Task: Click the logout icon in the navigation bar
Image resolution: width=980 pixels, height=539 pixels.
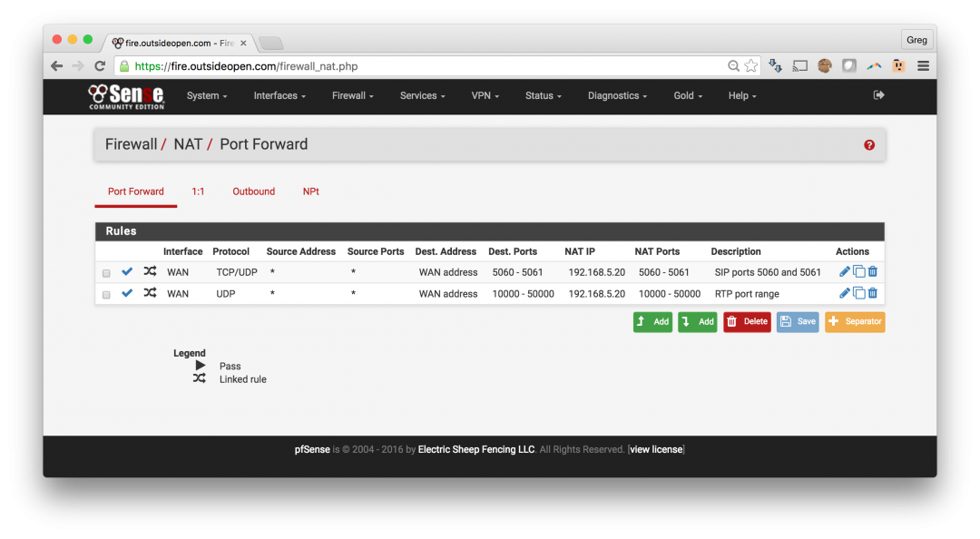Action: (x=878, y=95)
